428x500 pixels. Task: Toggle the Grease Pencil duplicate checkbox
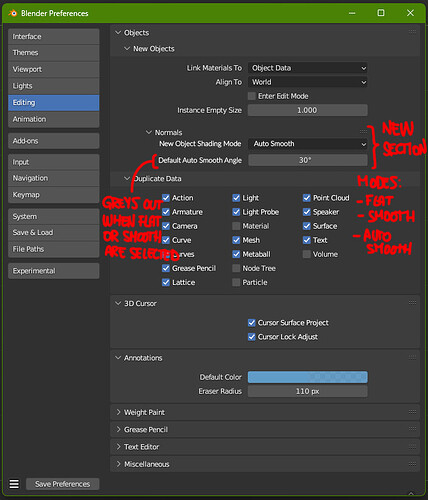[x=166, y=268]
